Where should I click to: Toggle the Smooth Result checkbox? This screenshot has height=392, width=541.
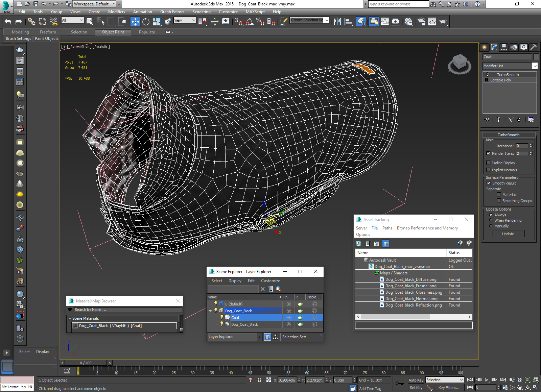coord(489,183)
